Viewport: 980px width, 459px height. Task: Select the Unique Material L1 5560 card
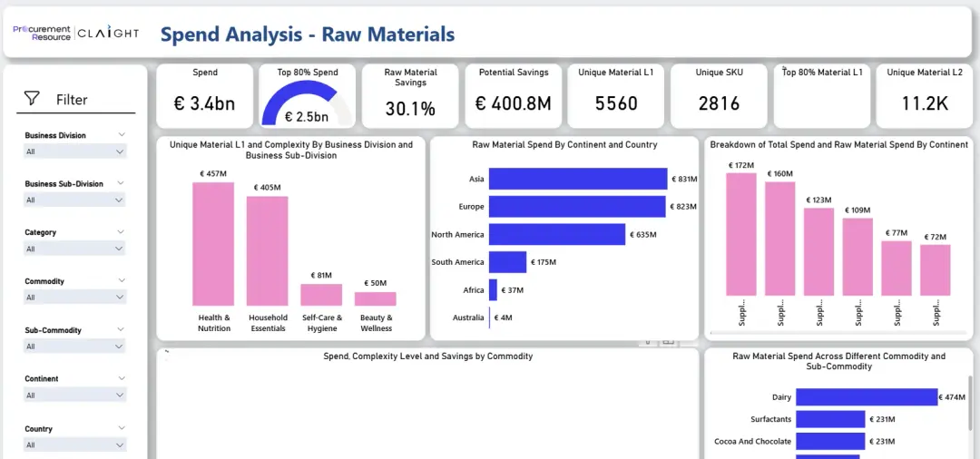pos(615,95)
